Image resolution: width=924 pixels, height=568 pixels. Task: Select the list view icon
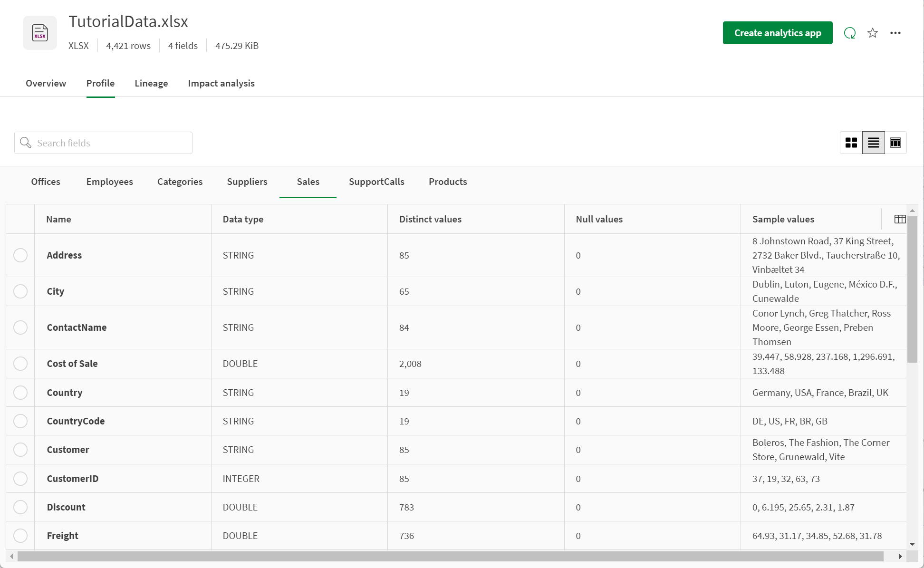(x=873, y=143)
